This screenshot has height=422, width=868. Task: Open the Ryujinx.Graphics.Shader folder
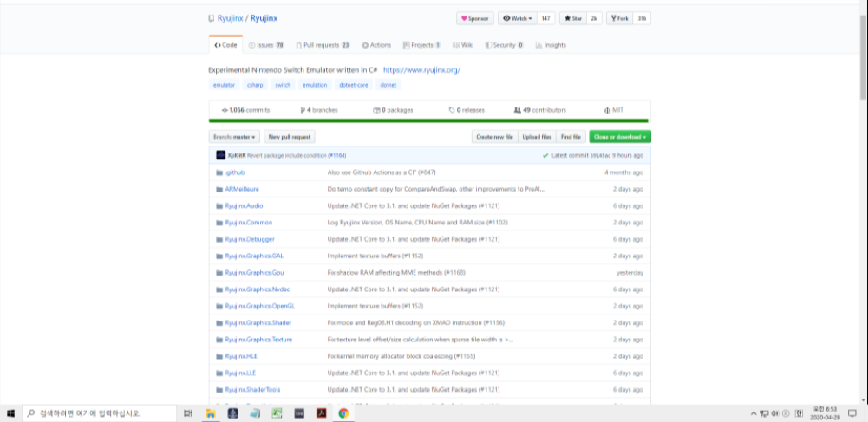[x=258, y=322]
